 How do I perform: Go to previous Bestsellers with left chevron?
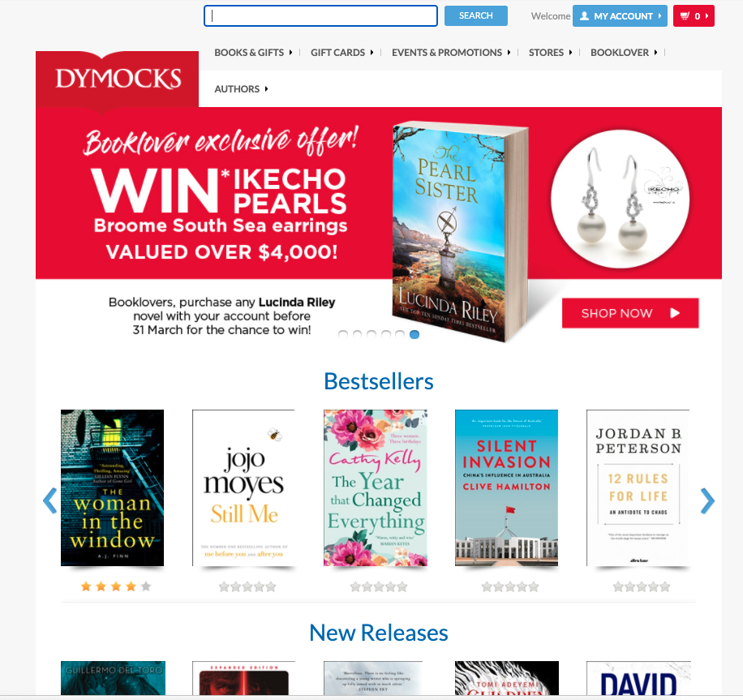click(50, 501)
